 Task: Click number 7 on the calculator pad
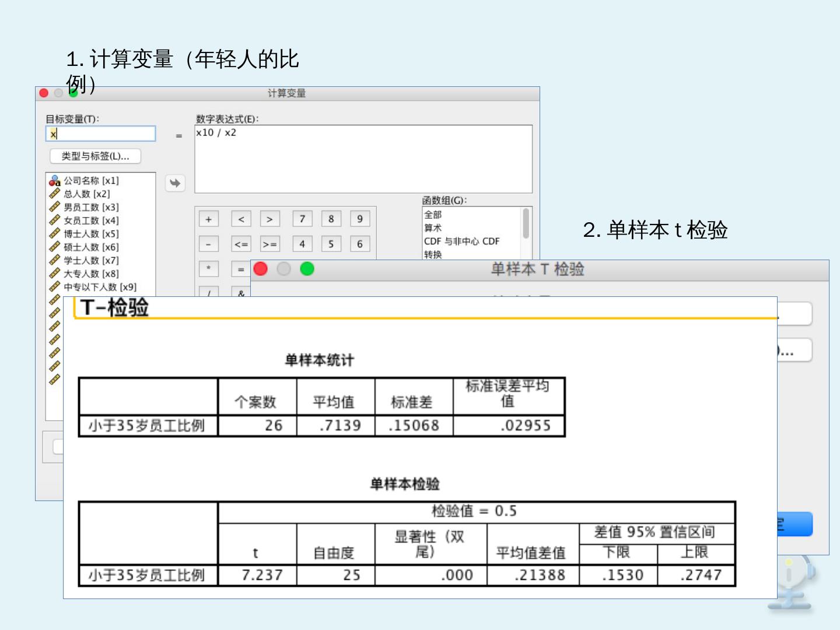pos(302,219)
